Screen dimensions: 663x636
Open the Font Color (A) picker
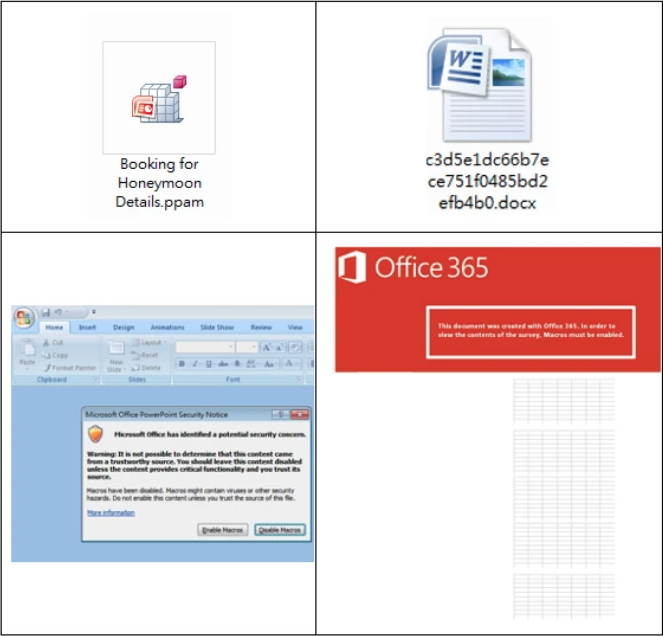pos(290,364)
